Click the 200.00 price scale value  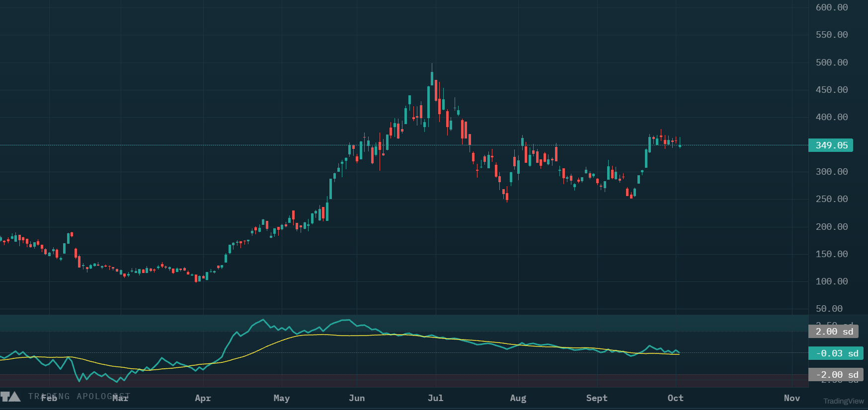coord(832,227)
